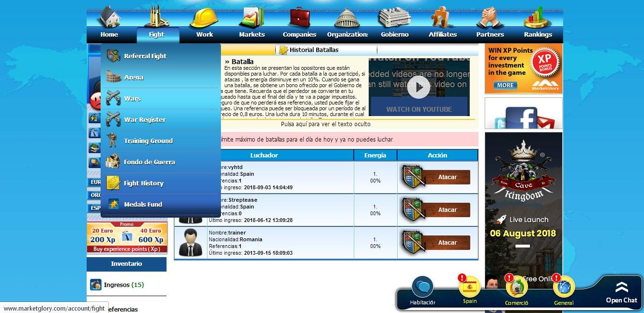The width and height of the screenshot is (644, 313).
Task: Open Companies briefcase icon
Action: pyautogui.click(x=299, y=17)
